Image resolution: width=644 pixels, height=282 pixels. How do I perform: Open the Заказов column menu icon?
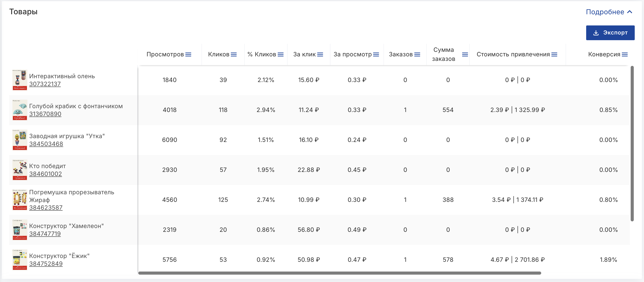pos(417,54)
